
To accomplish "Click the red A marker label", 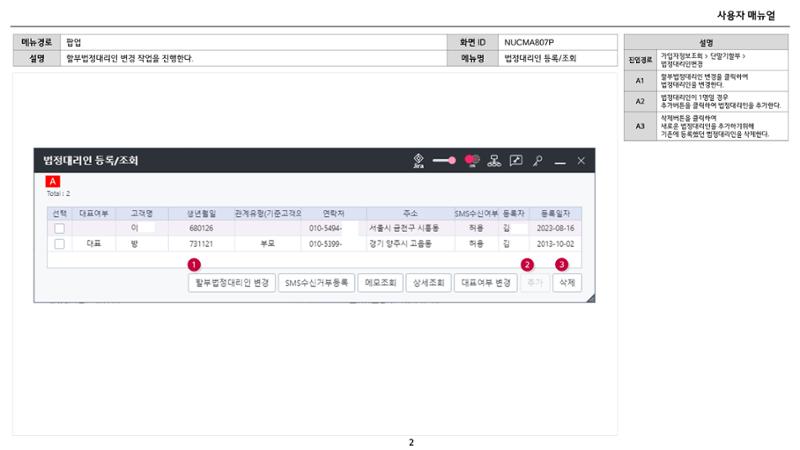I will (x=53, y=182).
